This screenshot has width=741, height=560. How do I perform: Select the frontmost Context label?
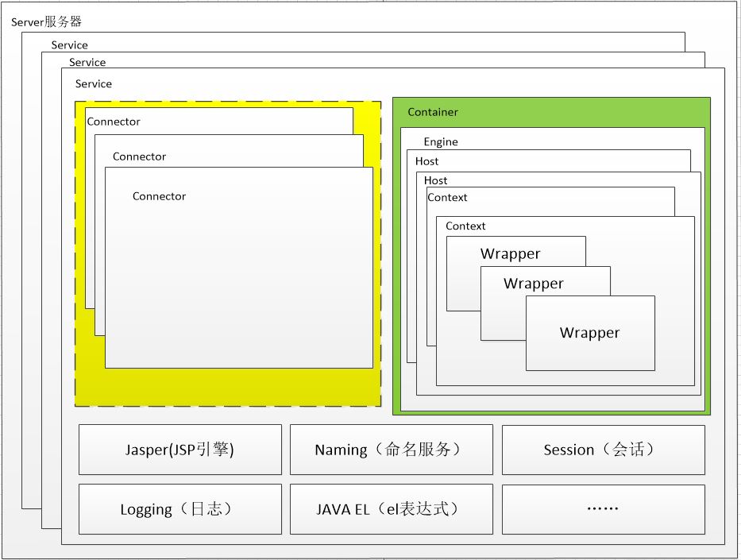coord(465,226)
